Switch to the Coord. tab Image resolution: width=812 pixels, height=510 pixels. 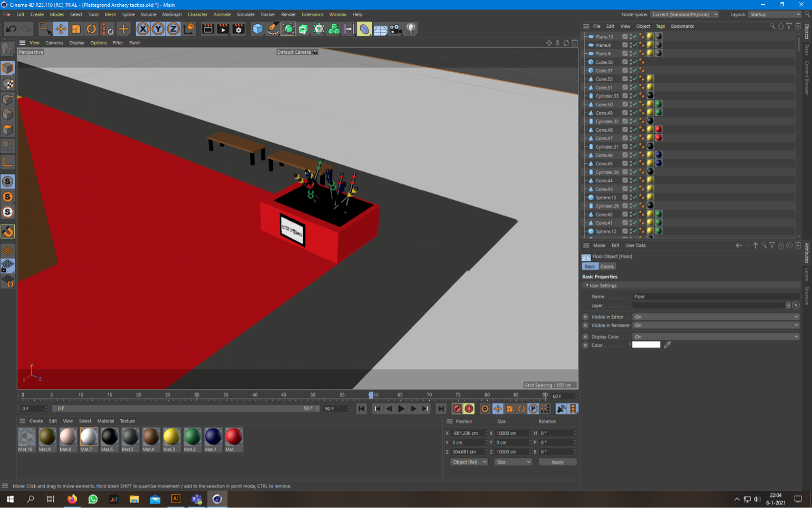point(607,267)
